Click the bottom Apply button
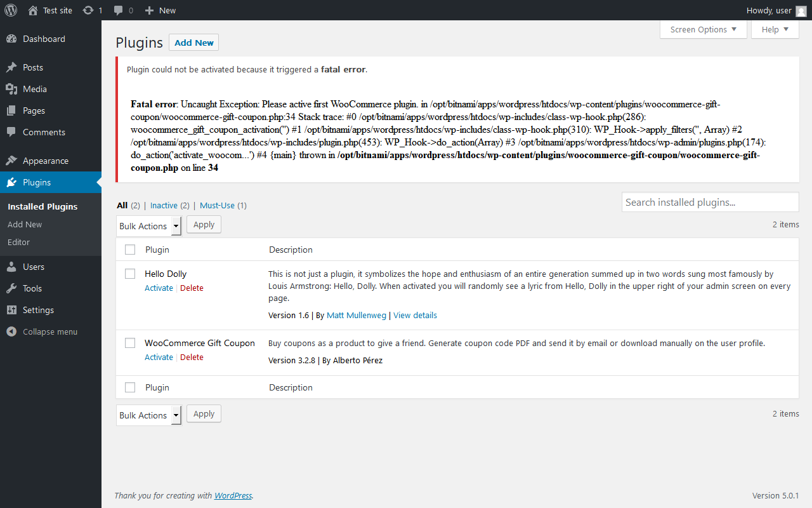The image size is (812, 508). tap(204, 414)
